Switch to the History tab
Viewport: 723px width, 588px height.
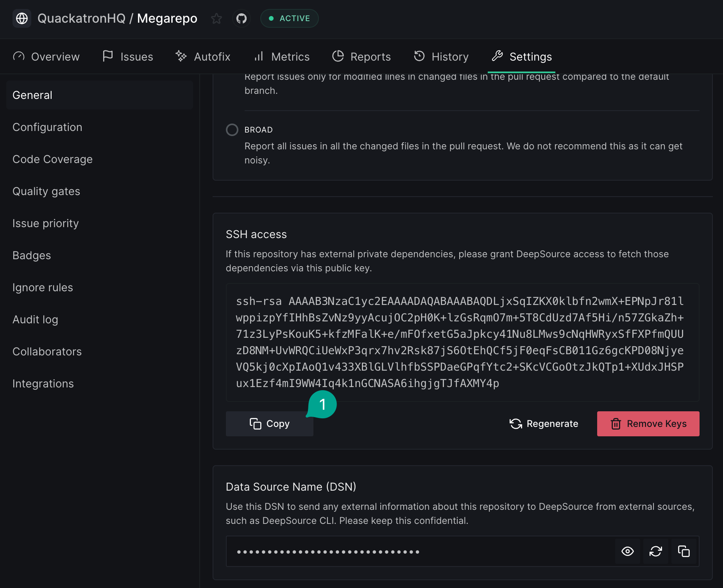(441, 57)
